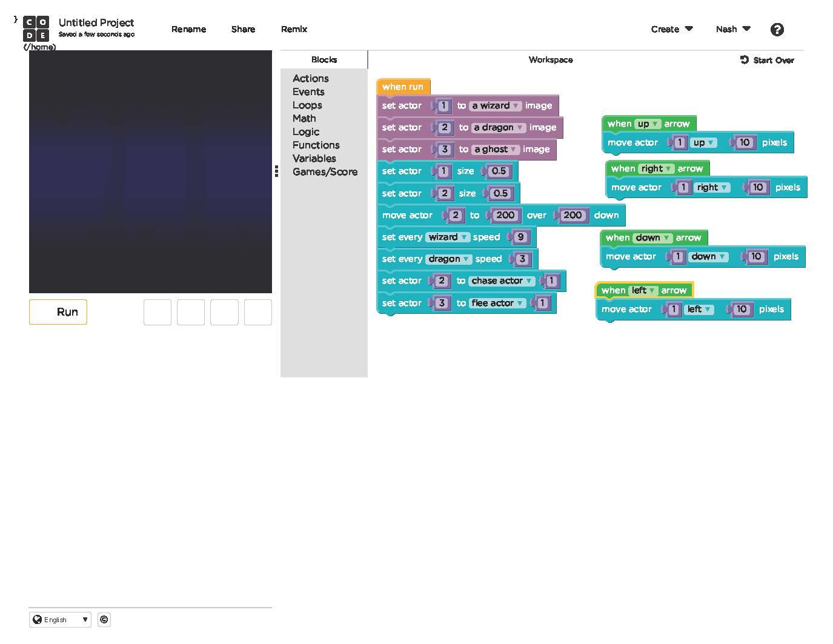
Task: Edit the 0.5 size value for actor 1
Action: point(499,171)
